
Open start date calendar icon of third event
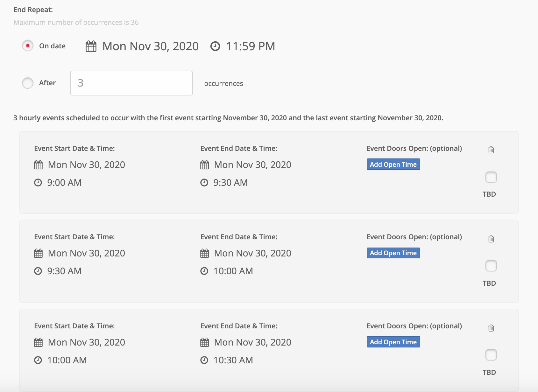click(x=38, y=342)
